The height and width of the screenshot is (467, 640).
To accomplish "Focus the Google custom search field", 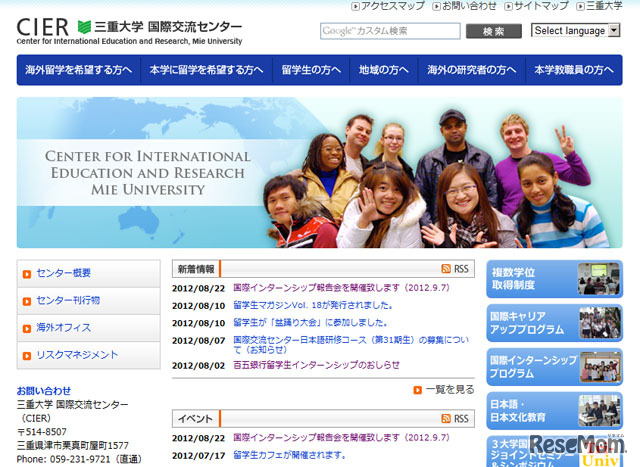I will pyautogui.click(x=390, y=31).
